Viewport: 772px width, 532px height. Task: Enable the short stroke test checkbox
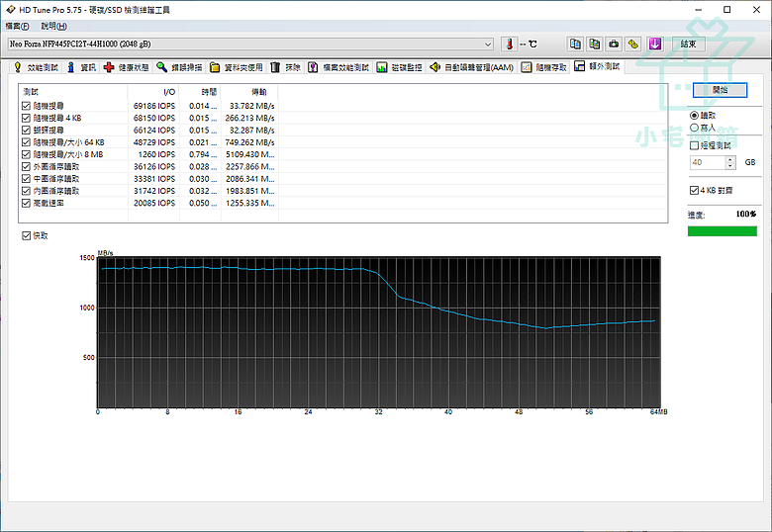694,145
